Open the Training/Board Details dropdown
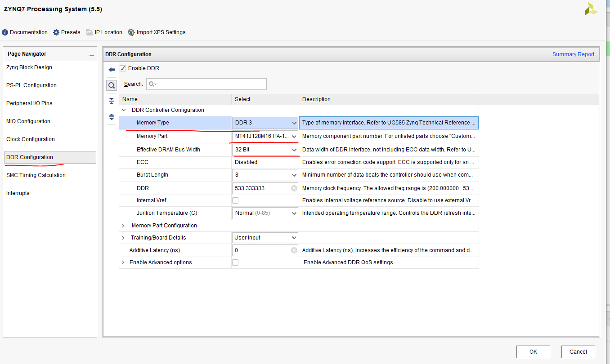This screenshot has width=610, height=364. [x=265, y=238]
